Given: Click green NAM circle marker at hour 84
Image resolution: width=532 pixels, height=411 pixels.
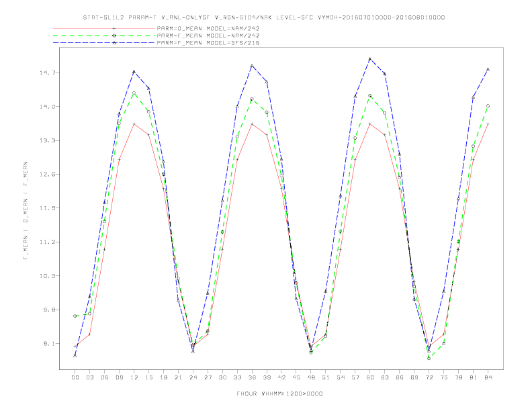Looking at the screenshot, I should (x=488, y=106).
